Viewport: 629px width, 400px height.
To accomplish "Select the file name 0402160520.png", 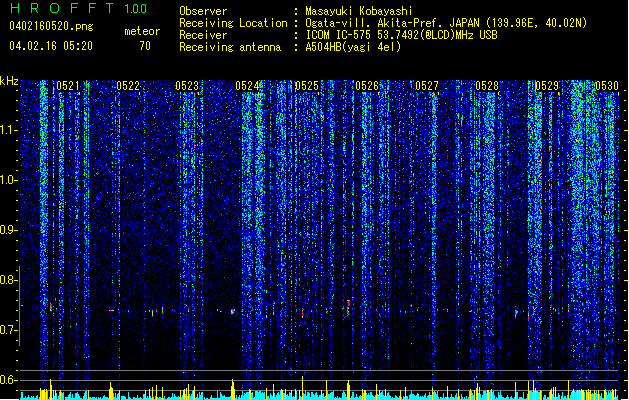I will coord(51,26).
